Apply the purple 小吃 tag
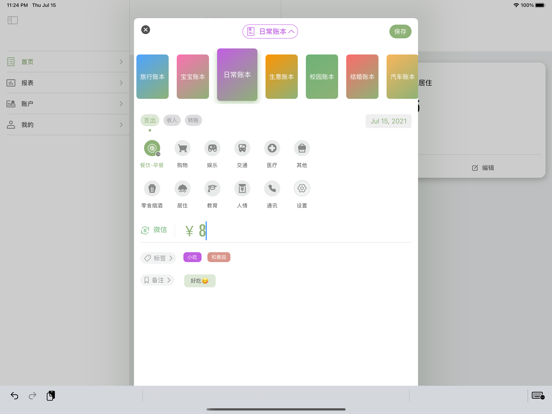The width and height of the screenshot is (552, 414). pos(192,257)
